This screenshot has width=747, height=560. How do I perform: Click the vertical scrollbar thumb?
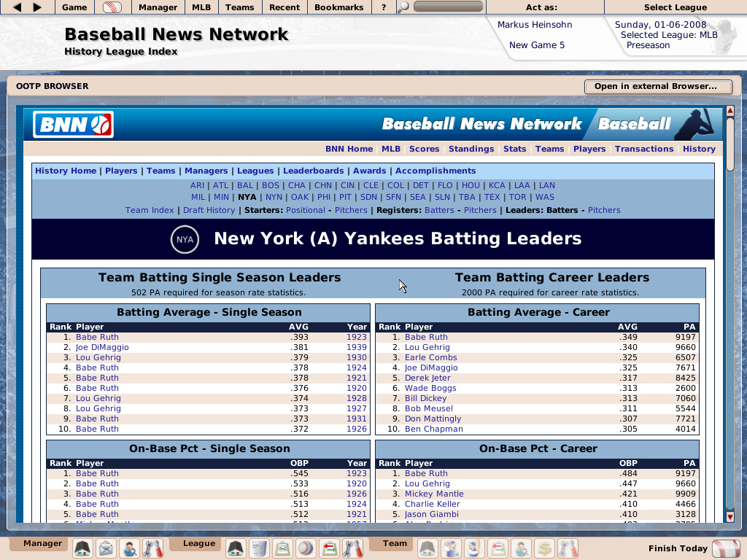(x=729, y=144)
